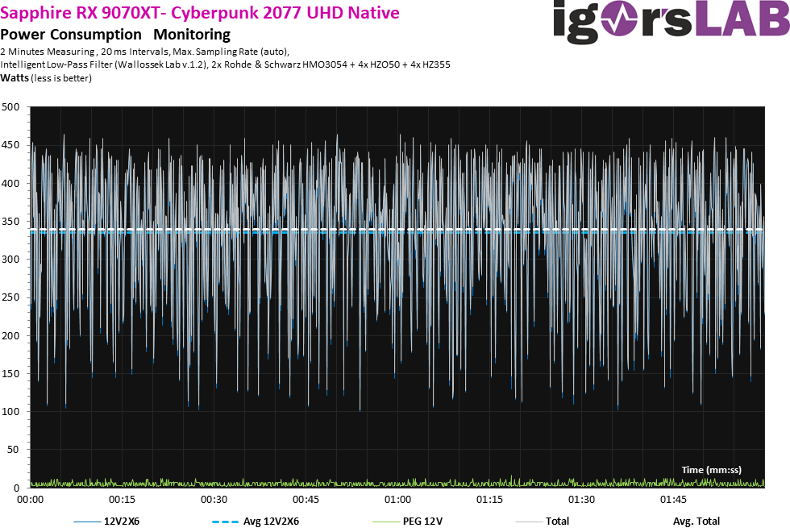This screenshot has width=790, height=532.
Task: Click the 00:00 time axis label
Action: click(x=31, y=500)
